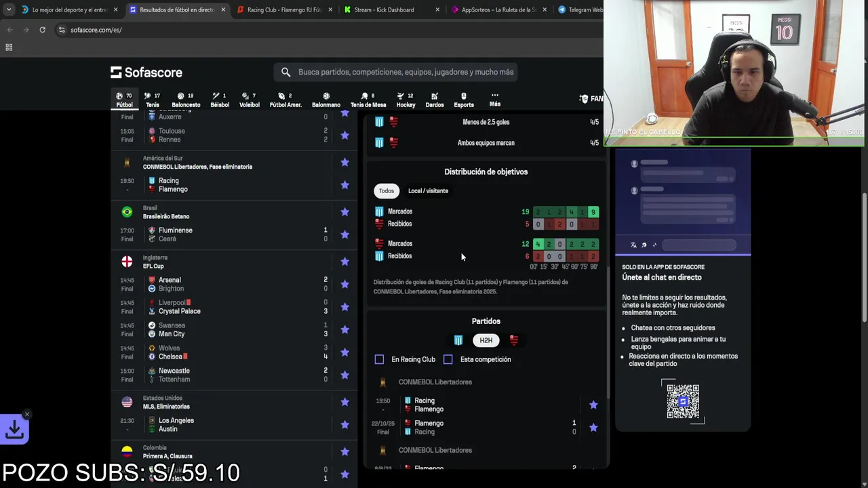
Task: Open the Brasil flag league icon
Action: (127, 212)
